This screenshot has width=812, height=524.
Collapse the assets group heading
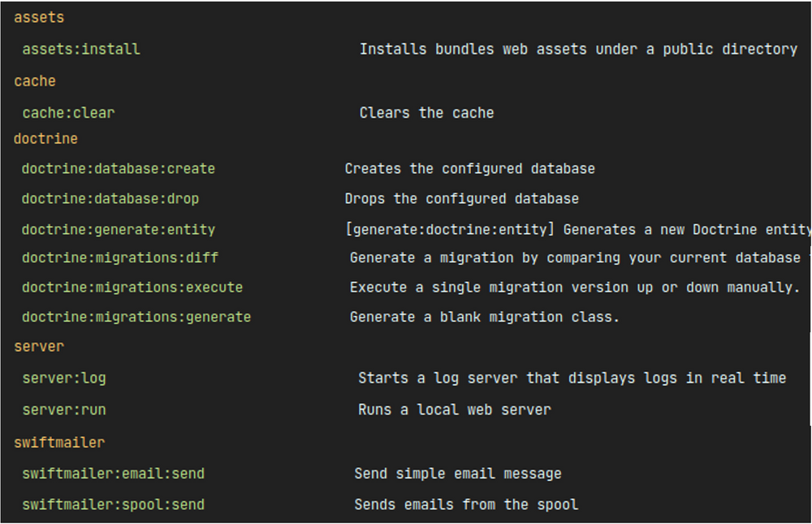click(39, 18)
